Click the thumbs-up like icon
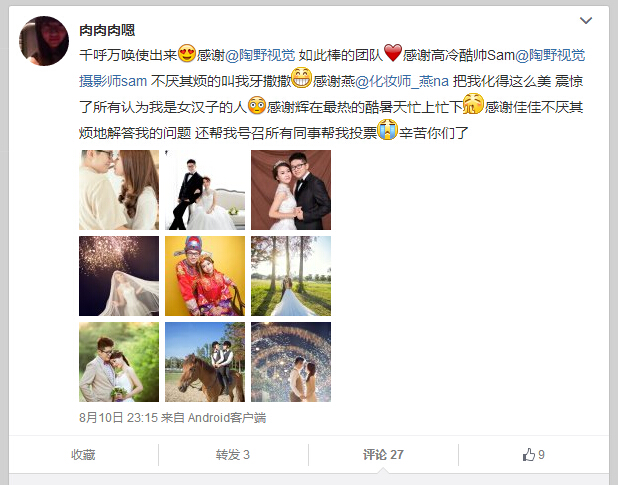 (x=529, y=455)
